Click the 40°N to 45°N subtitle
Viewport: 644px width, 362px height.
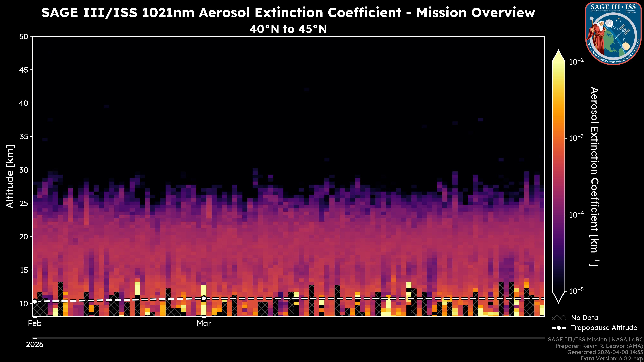pos(288,29)
